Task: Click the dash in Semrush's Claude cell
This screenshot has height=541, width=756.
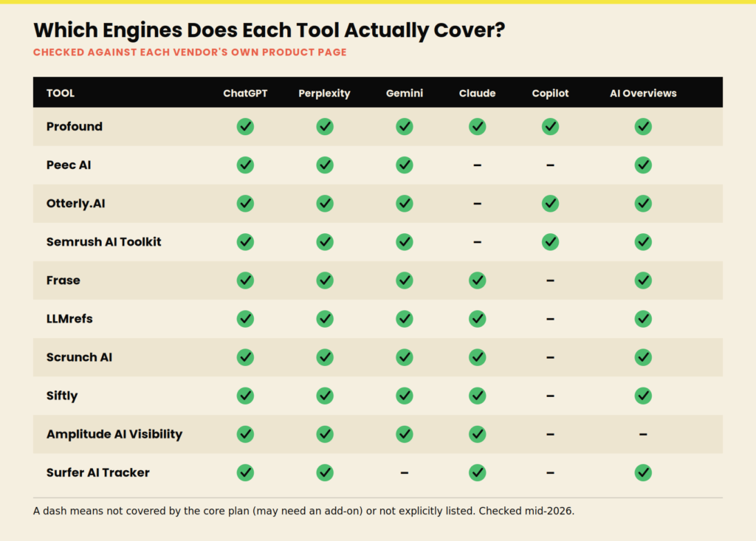Action: (478, 241)
